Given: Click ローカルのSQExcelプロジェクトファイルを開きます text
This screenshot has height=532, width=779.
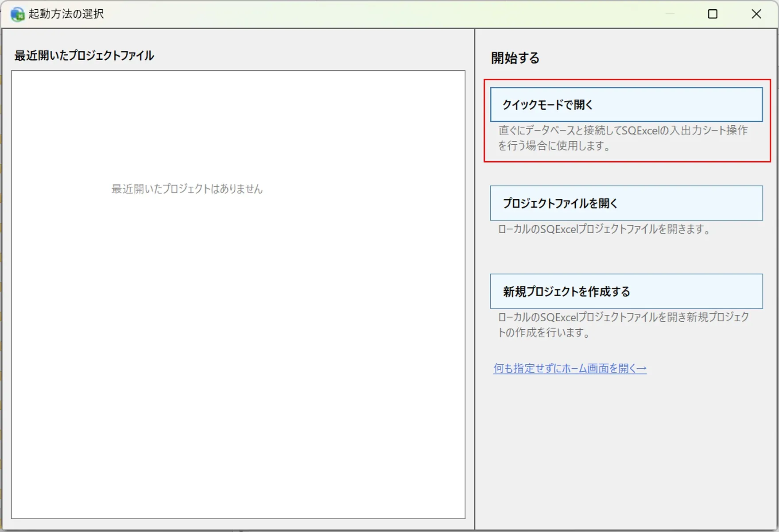Looking at the screenshot, I should (x=604, y=229).
